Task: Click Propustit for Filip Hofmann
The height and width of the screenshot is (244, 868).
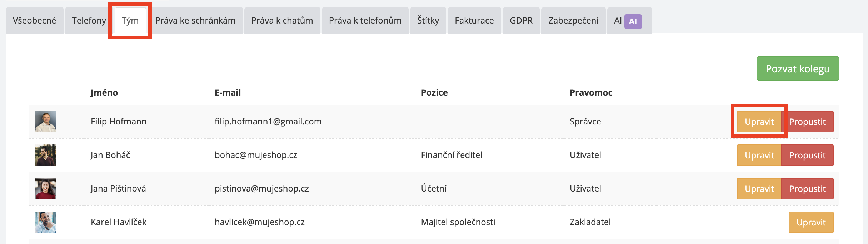Action: [x=807, y=122]
